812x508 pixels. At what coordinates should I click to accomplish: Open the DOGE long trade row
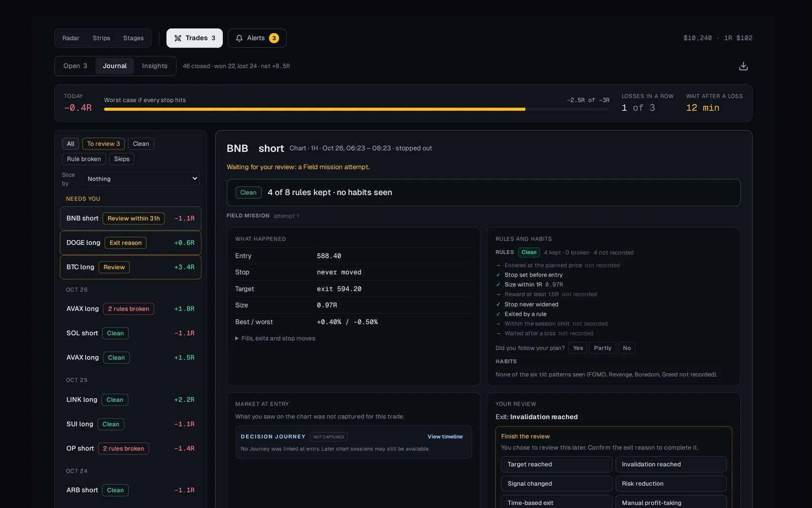(130, 243)
